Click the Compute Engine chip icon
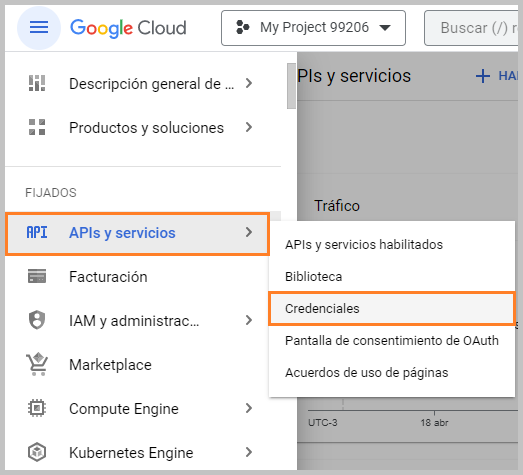 [x=37, y=408]
